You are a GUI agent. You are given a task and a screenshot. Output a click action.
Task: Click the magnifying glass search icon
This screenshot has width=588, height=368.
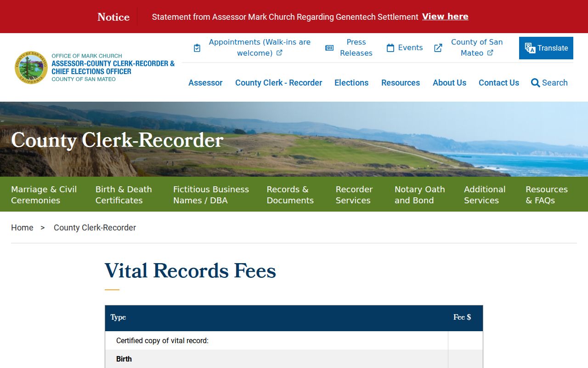[535, 83]
